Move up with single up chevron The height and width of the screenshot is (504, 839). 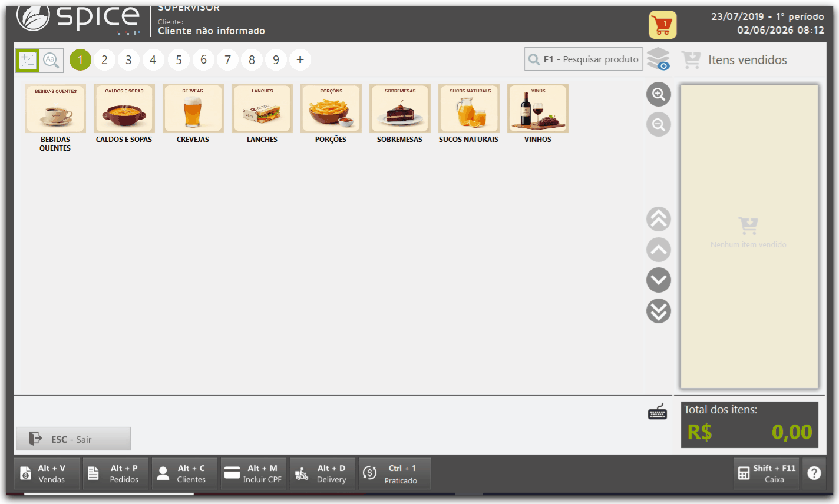point(659,250)
